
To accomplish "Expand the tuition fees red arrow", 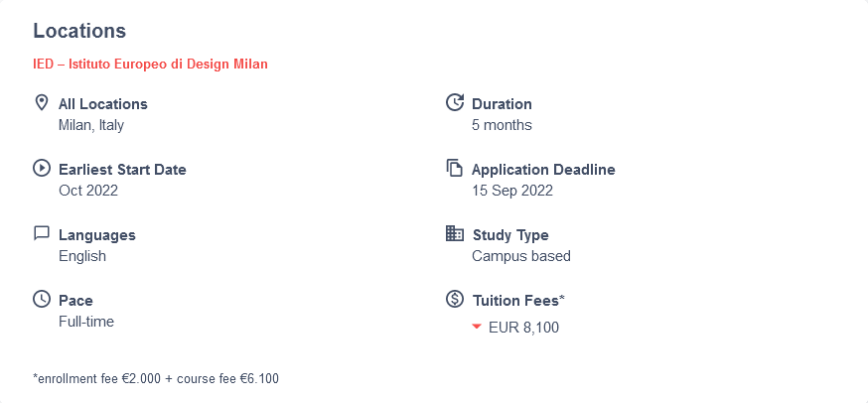I will click(x=477, y=327).
